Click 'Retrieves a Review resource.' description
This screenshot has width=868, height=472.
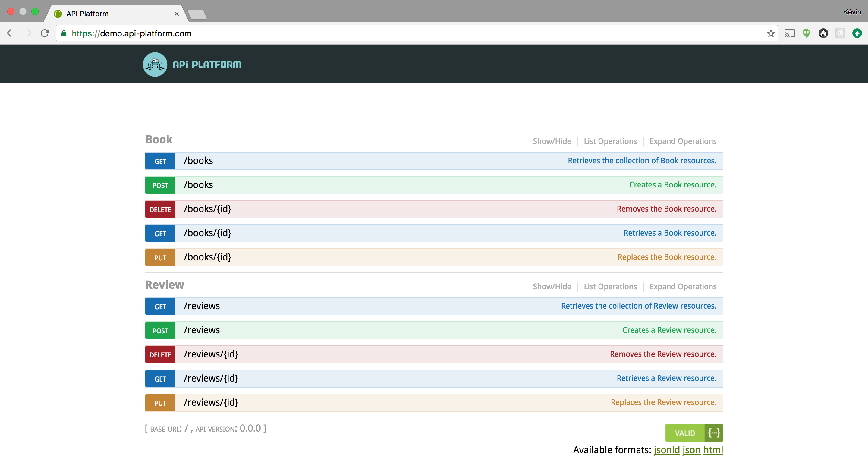pos(666,378)
